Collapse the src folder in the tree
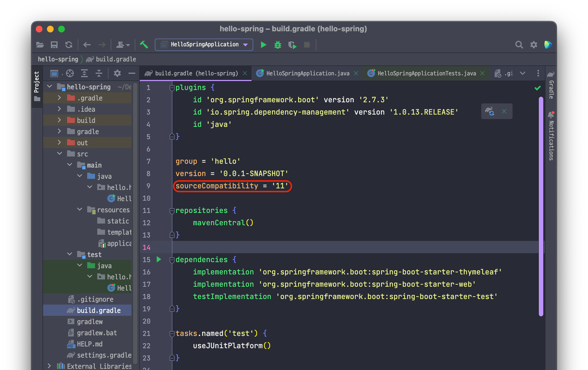 59,154
